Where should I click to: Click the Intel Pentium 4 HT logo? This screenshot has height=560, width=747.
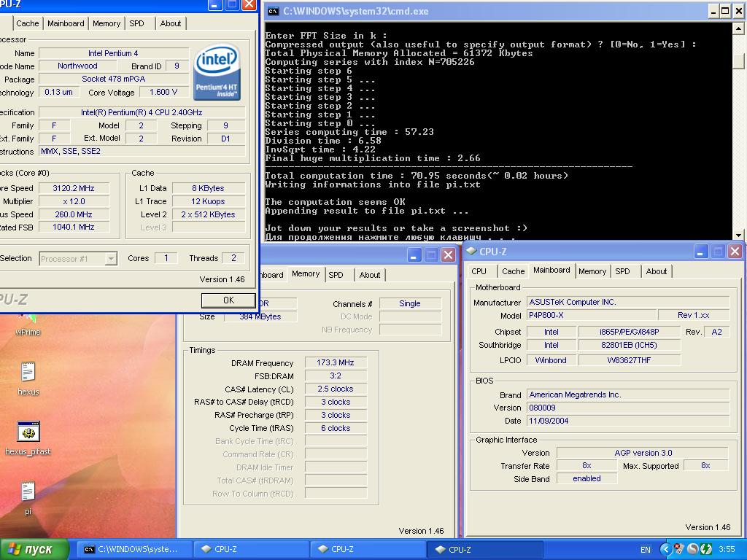[x=217, y=72]
